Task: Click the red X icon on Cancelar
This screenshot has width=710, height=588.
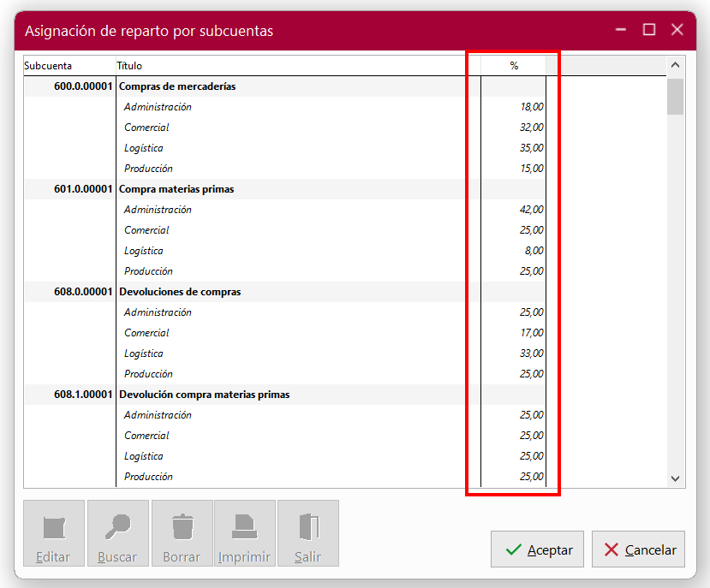Action: pyautogui.click(x=612, y=549)
